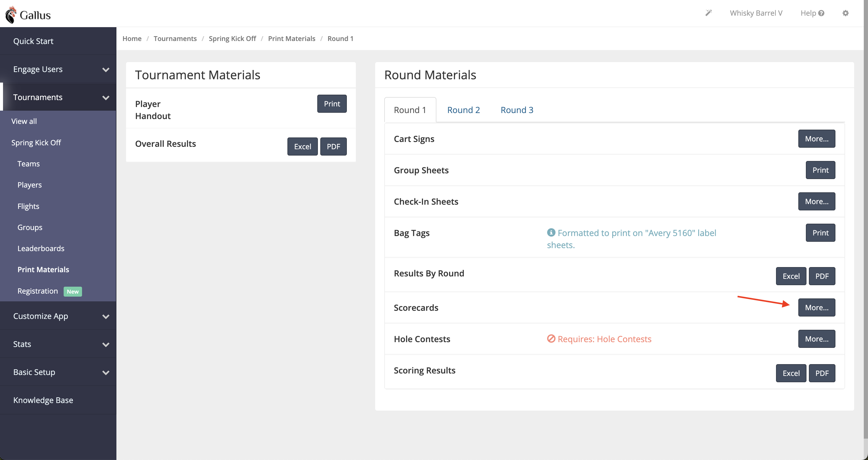The image size is (868, 460).
Task: Print the Group Sheets
Action: tap(820, 170)
